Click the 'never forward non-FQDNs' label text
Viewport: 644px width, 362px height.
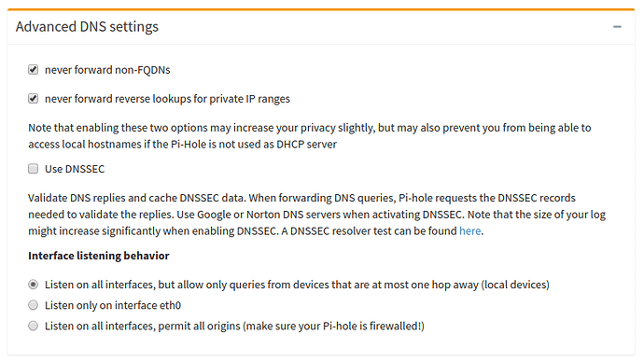coord(107,70)
